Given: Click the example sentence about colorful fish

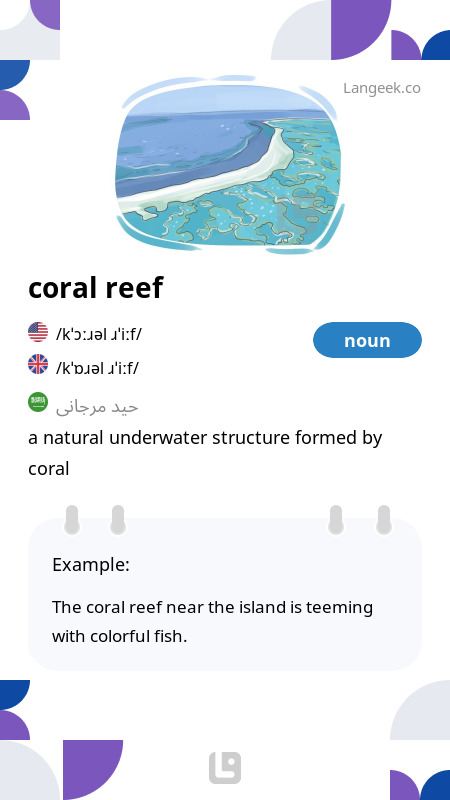Looking at the screenshot, I should (212, 622).
